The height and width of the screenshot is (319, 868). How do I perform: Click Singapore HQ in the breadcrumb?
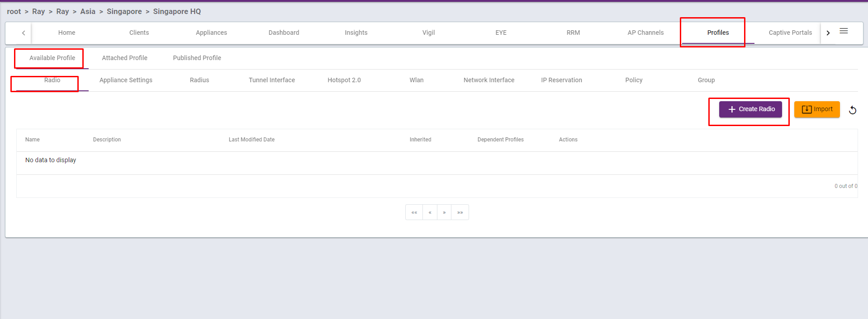pyautogui.click(x=177, y=11)
